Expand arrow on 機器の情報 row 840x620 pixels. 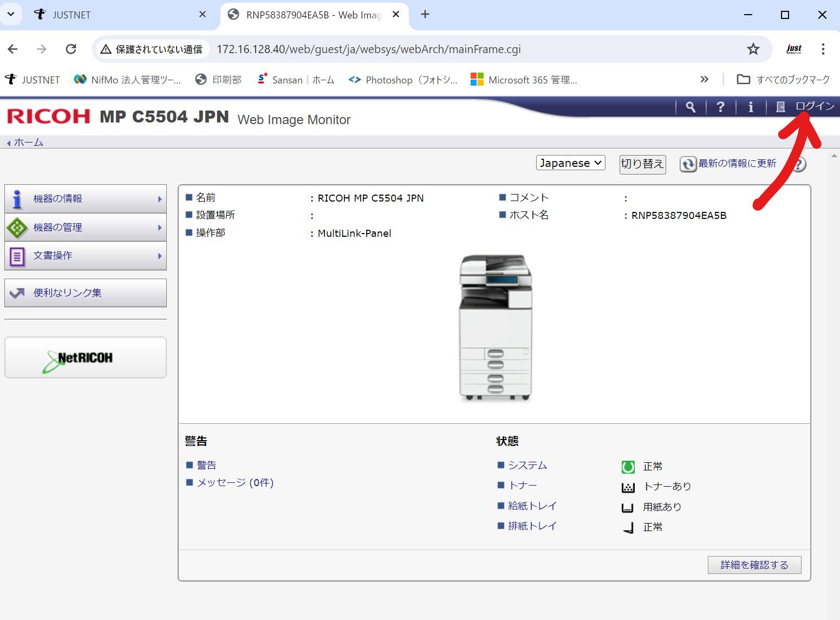160,199
